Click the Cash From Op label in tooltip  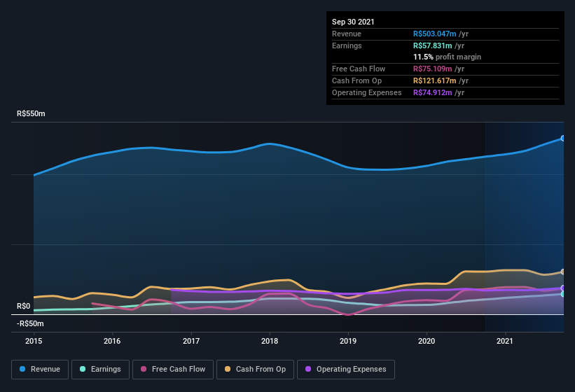pyautogui.click(x=356, y=80)
